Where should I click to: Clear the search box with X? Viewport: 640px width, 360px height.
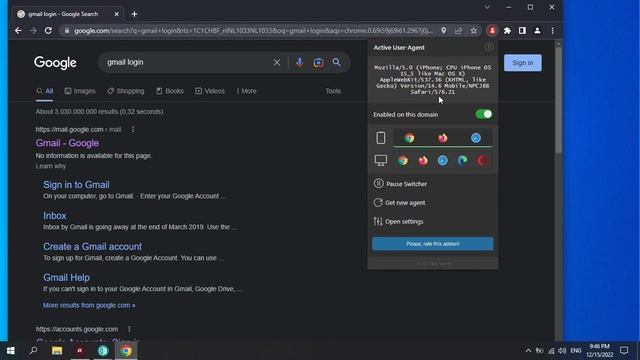(276, 62)
